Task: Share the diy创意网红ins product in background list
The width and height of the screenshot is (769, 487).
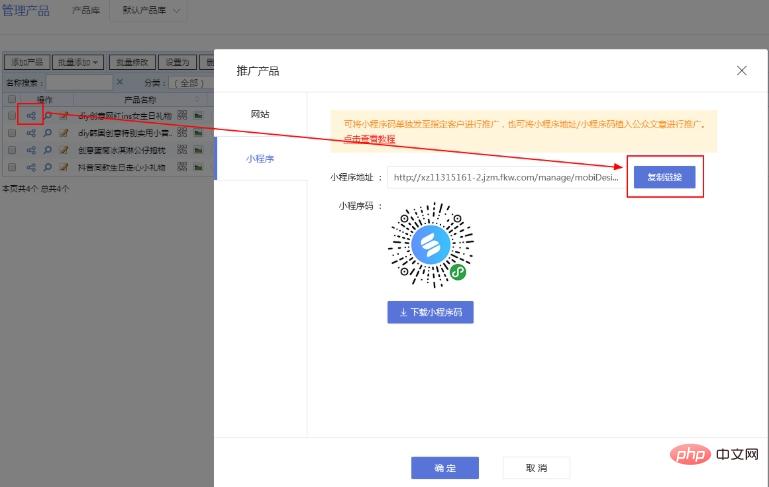Action: (31, 116)
